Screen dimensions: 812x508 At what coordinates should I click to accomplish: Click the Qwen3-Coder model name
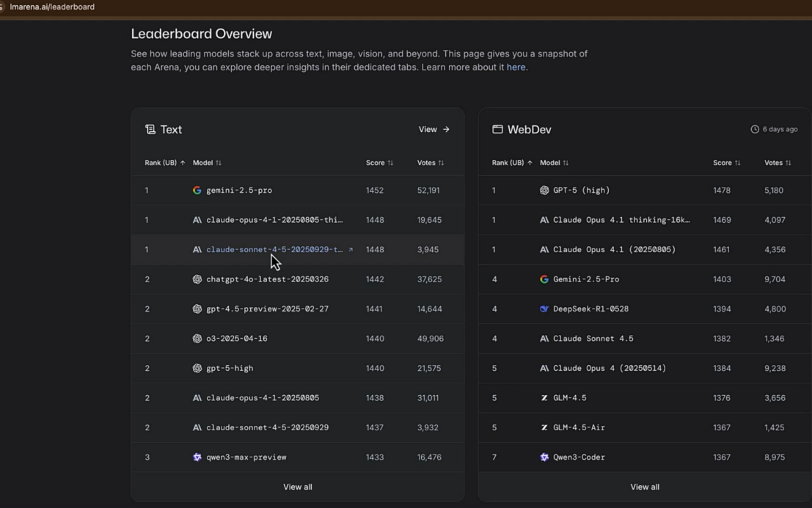point(579,457)
